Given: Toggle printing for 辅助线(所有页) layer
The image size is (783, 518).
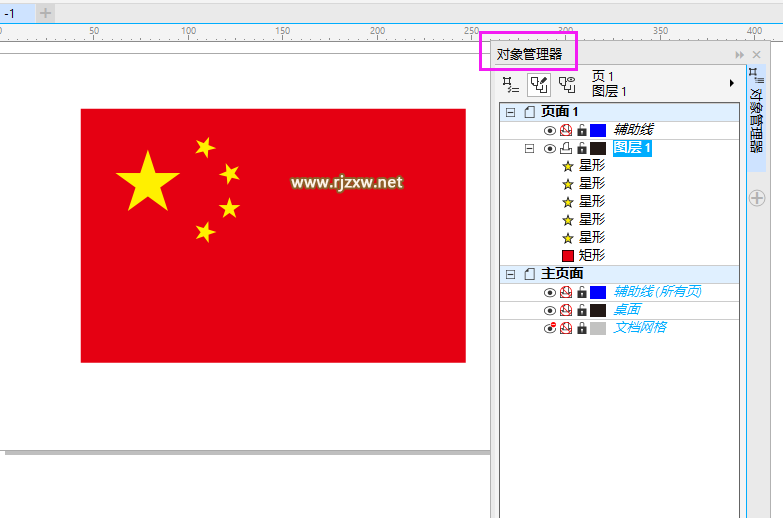Looking at the screenshot, I should 566,292.
